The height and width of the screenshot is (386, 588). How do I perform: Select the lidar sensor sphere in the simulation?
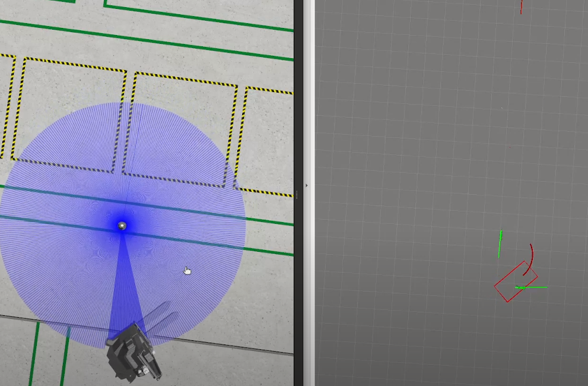tap(122, 226)
